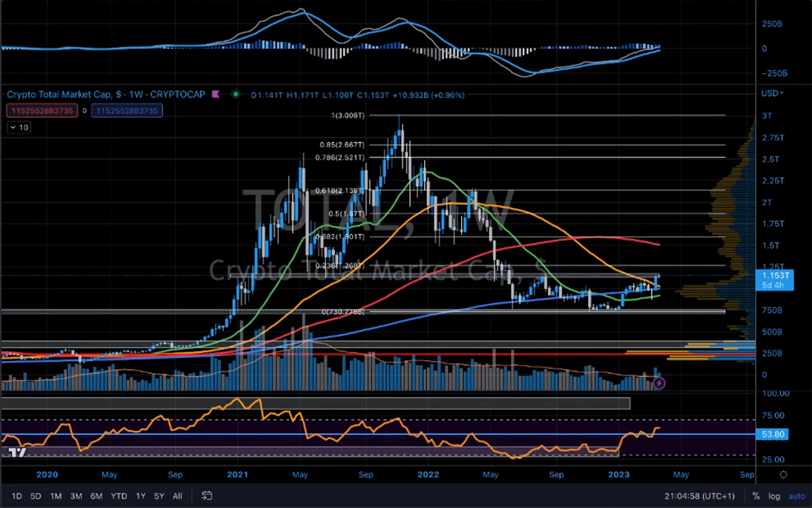Toggle percent scale mode
The height and width of the screenshot is (508, 812).
point(756,496)
